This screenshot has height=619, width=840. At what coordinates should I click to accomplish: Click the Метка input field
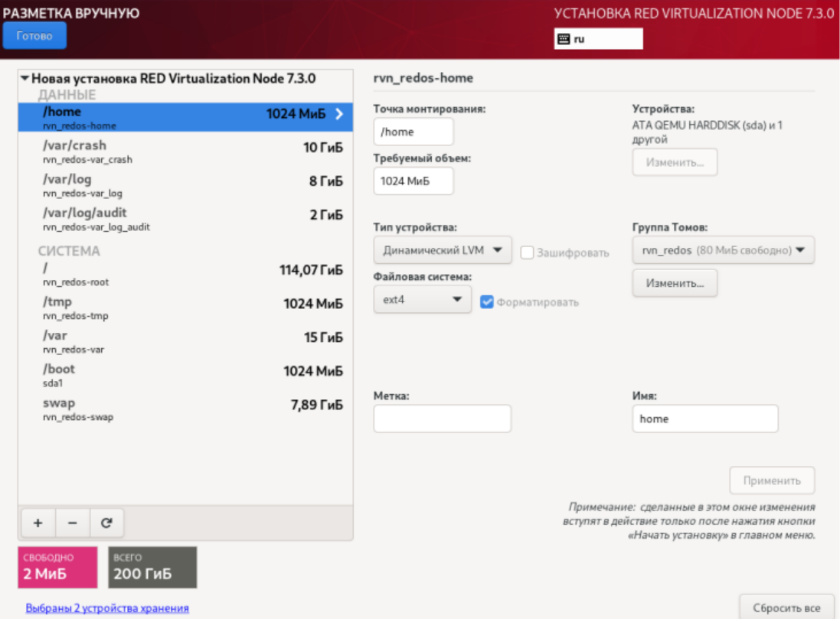tap(442, 419)
